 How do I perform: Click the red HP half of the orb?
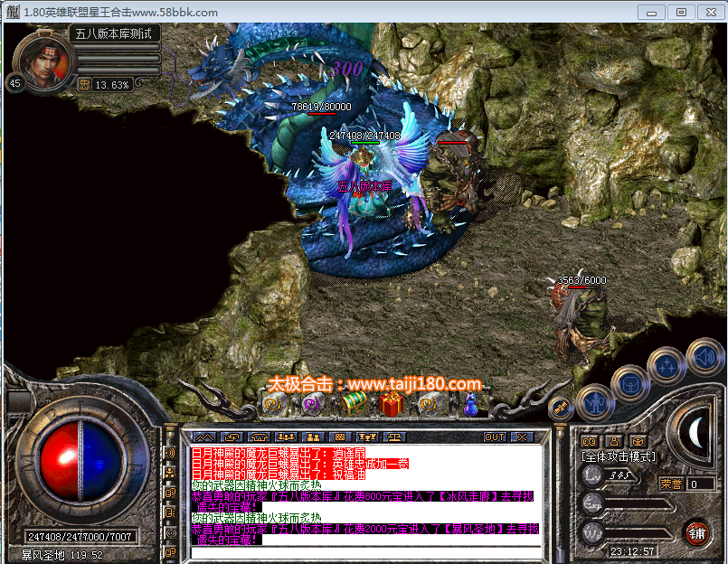[x=60, y=460]
